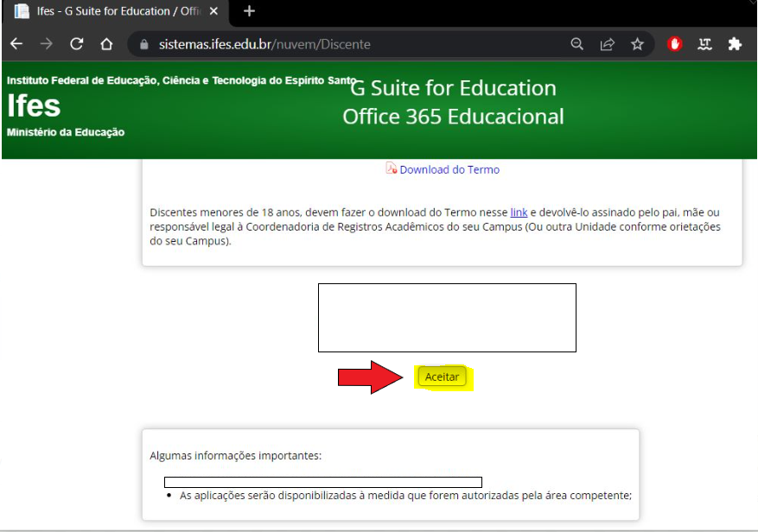Open the Extensions puzzle piece menu
The height and width of the screenshot is (532, 758).
[735, 44]
